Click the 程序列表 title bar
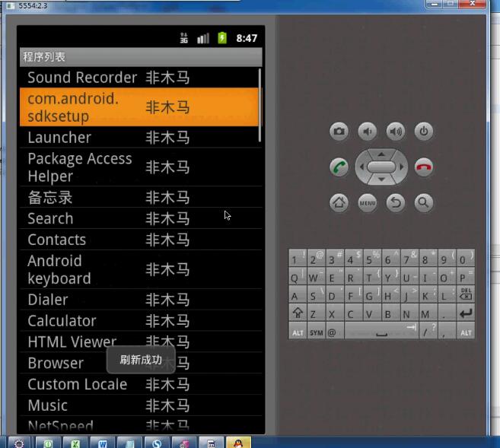500x448 pixels. 141,57
